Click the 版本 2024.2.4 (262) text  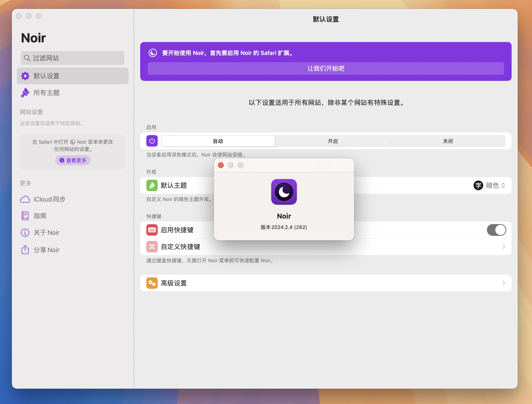(x=284, y=227)
